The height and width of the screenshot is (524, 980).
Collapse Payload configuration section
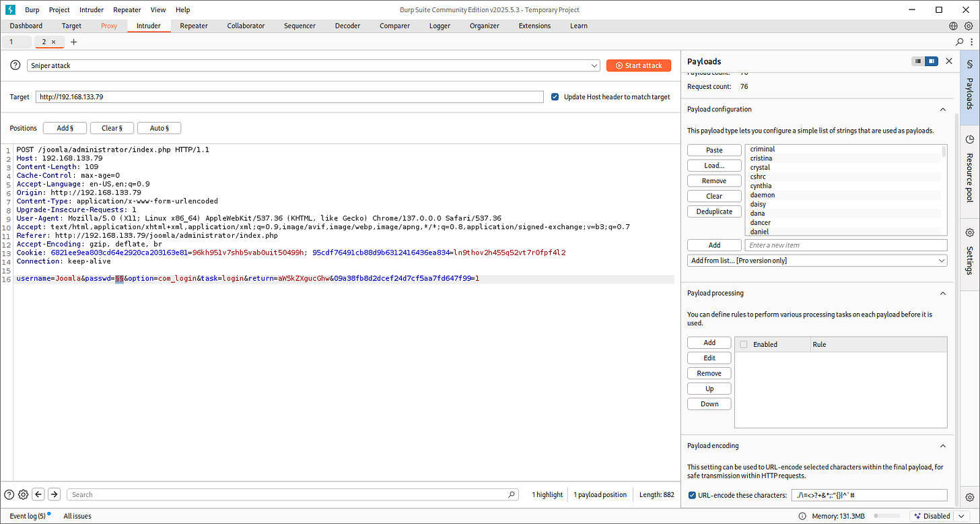point(943,109)
